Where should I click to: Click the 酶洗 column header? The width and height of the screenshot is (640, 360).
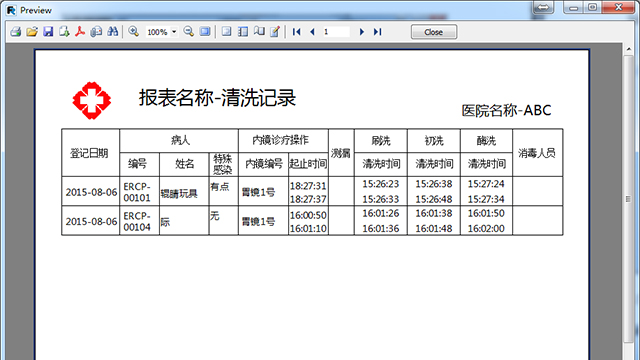[486, 141]
